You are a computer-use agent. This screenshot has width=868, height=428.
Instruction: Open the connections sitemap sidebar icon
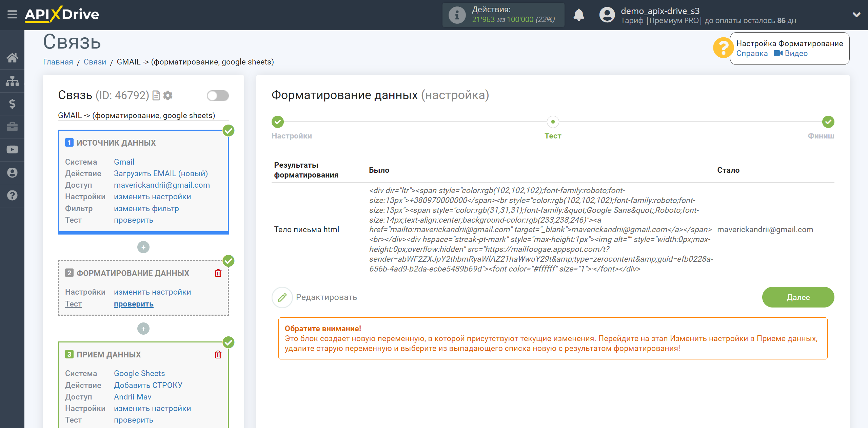(x=12, y=81)
